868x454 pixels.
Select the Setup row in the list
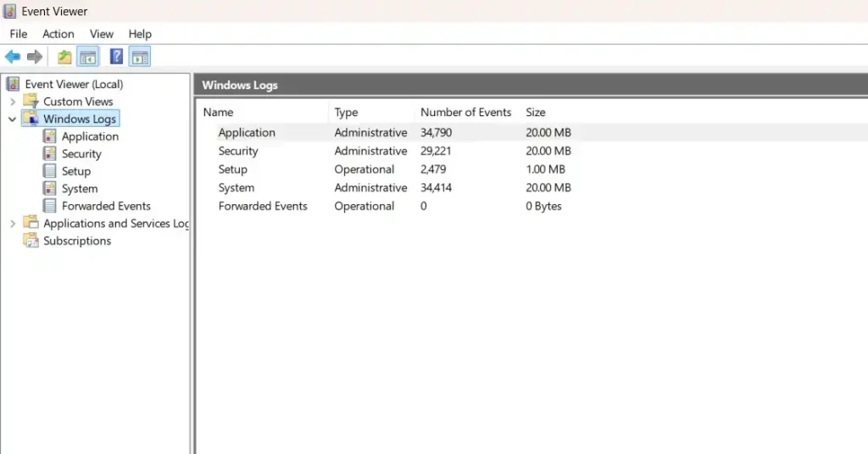click(531, 169)
